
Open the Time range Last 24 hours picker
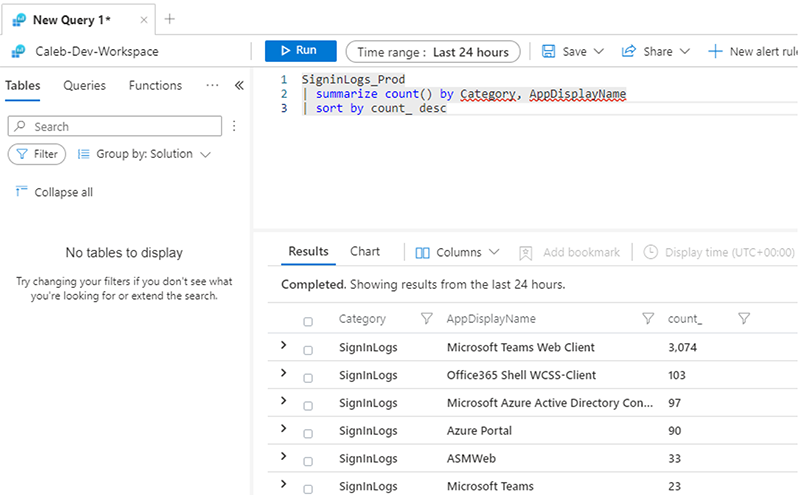[433, 52]
